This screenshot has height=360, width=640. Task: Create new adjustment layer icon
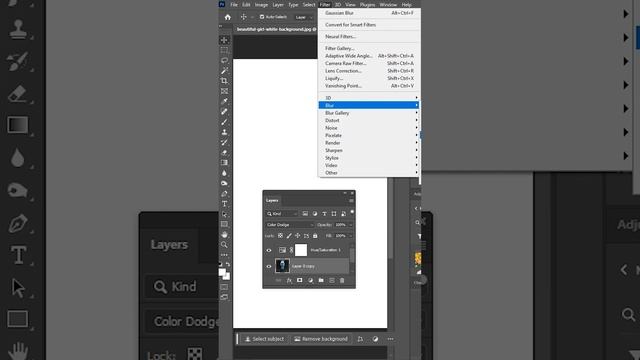tap(310, 280)
